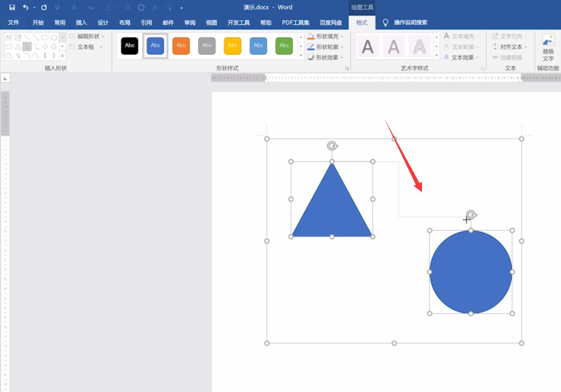
Task: Apply the yellow Abc shape style
Action: [x=233, y=46]
